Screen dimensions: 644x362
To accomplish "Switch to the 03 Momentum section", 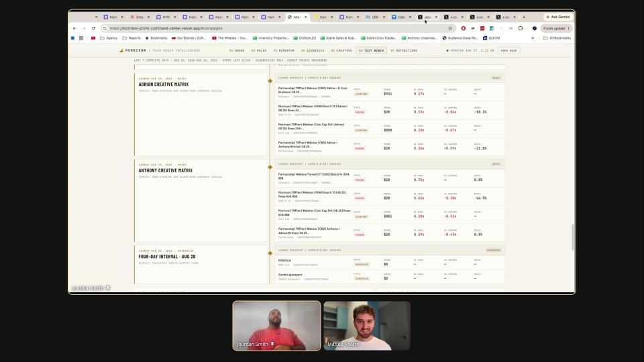I will coord(284,50).
